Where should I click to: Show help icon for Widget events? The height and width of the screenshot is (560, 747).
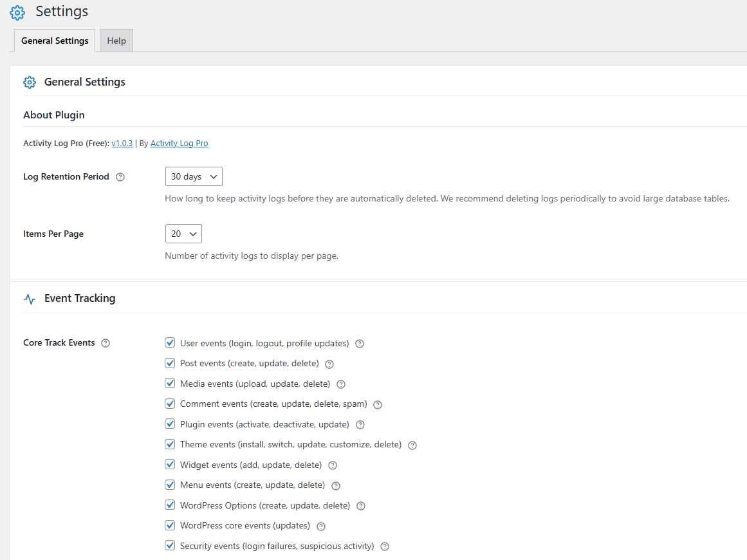point(333,465)
